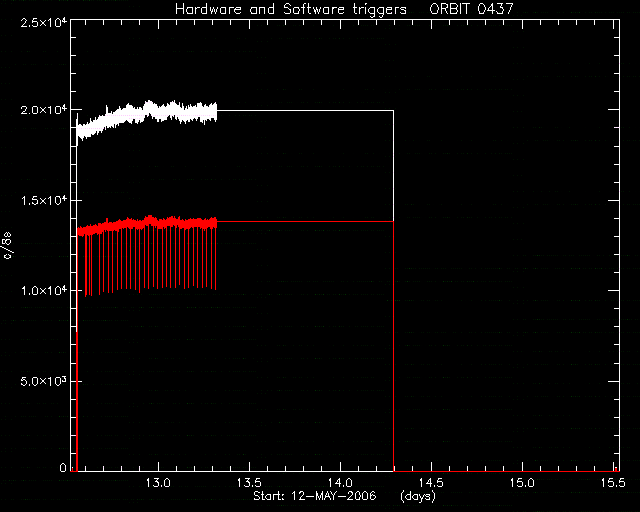Click the 5.0×10³ y-axis label
Screen dimensions: 640x512
tap(44, 381)
